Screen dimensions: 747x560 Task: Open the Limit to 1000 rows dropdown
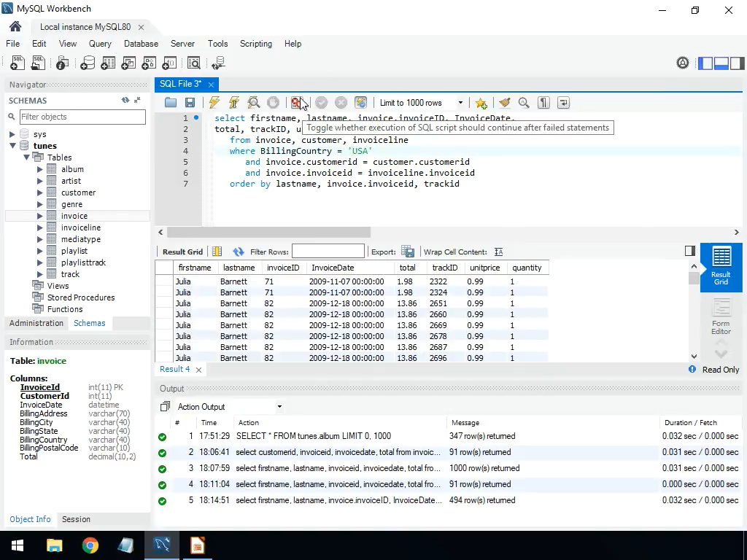coord(421,103)
